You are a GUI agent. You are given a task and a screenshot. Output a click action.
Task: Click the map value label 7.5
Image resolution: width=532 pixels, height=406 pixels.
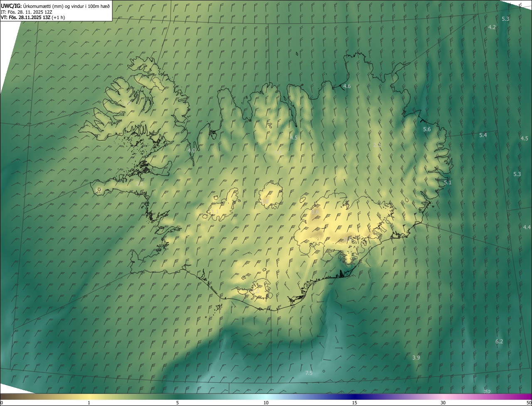pyautogui.click(x=309, y=373)
